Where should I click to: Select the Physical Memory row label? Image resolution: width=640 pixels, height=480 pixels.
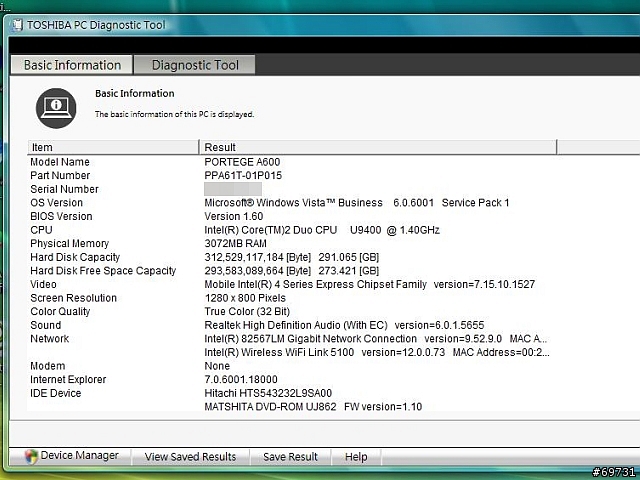(x=69, y=244)
